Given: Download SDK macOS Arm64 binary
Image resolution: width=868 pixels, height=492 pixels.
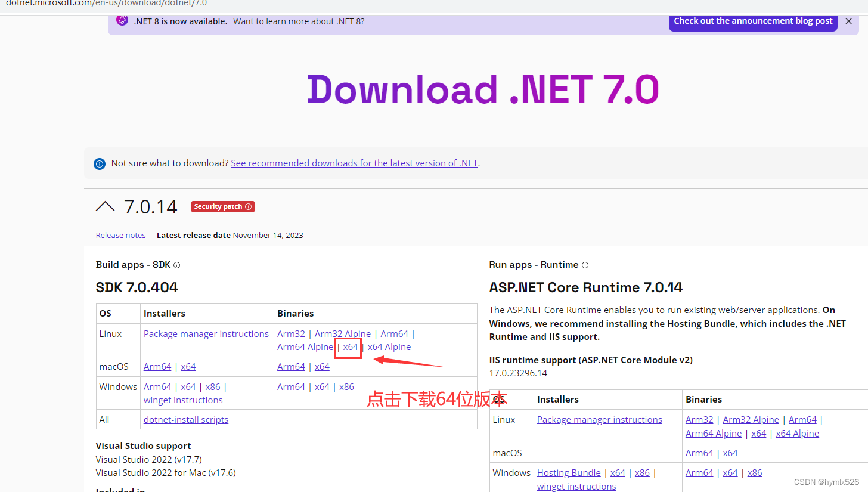Looking at the screenshot, I should tap(291, 366).
